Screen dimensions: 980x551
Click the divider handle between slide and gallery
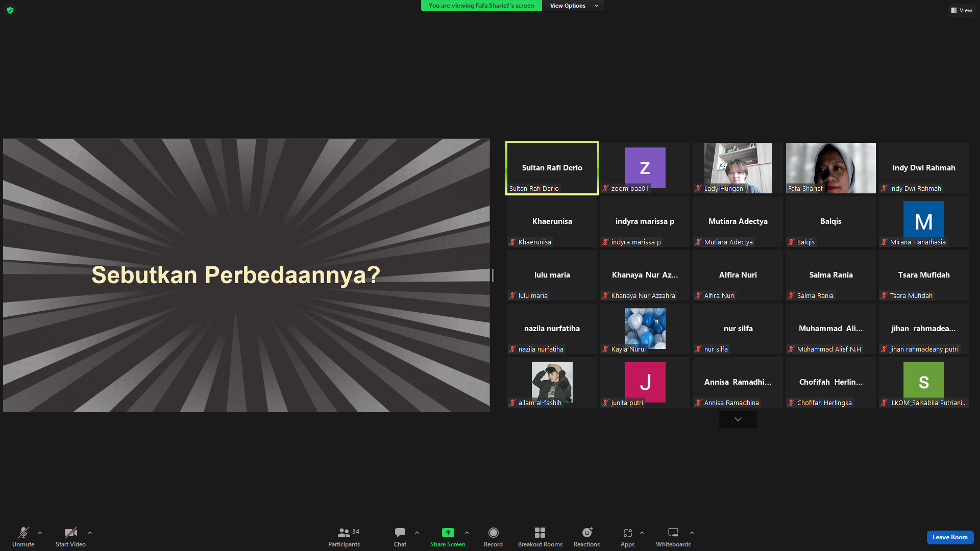pyautogui.click(x=493, y=275)
